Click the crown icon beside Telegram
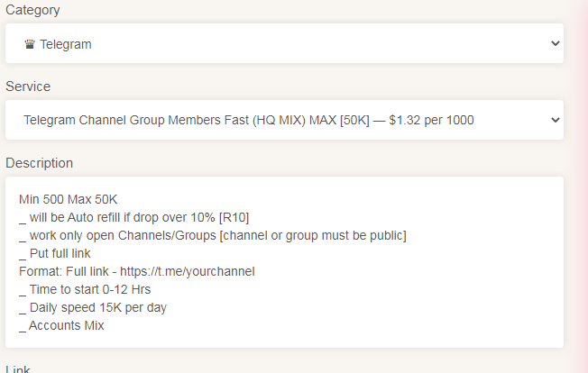588x373 pixels. tap(30, 44)
